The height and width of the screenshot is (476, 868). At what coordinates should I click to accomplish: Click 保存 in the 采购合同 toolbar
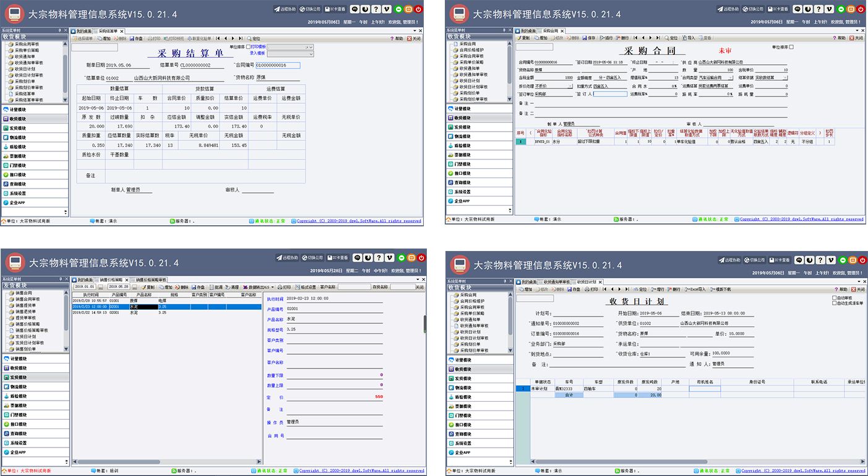click(x=589, y=38)
